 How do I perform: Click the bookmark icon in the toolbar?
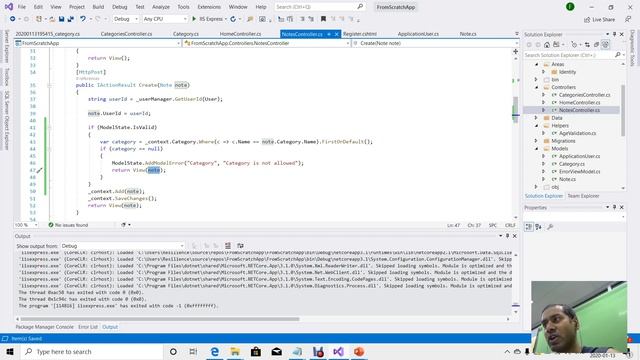pyautogui.click(x=323, y=19)
